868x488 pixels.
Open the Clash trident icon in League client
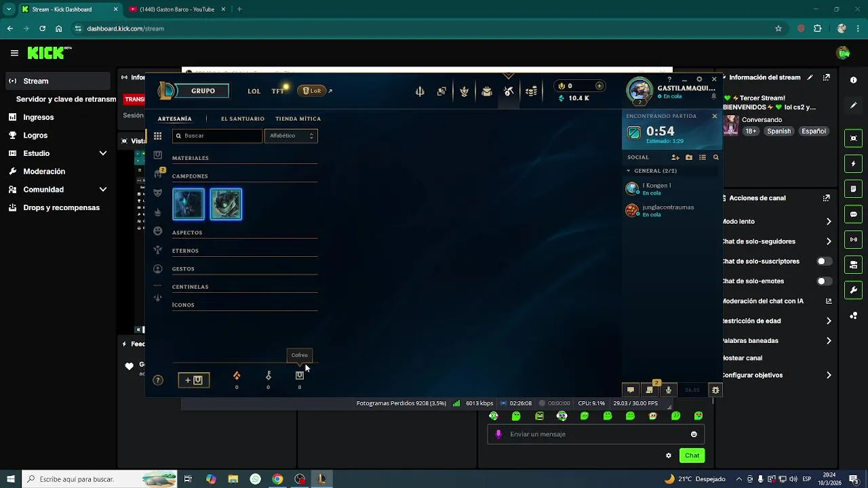pyautogui.click(x=420, y=91)
